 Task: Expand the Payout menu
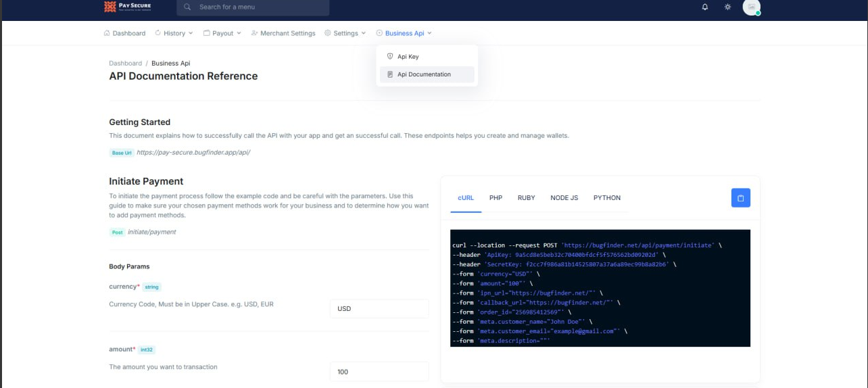click(222, 33)
